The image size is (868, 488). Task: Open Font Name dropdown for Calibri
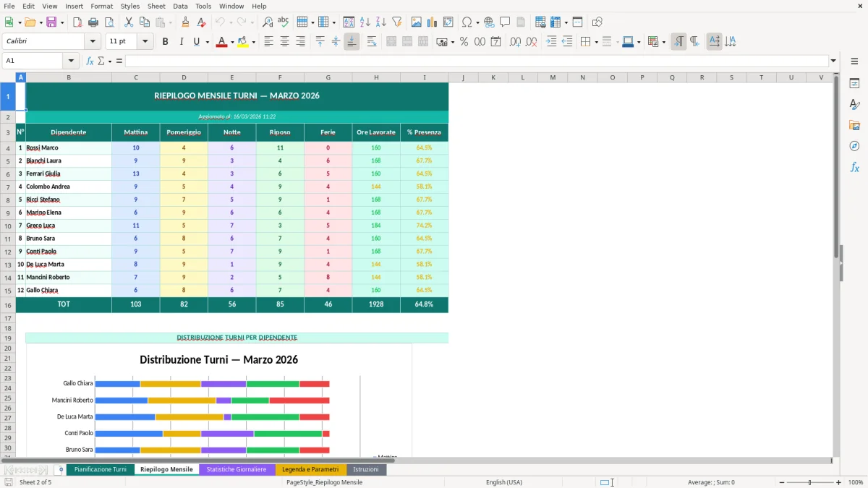(x=93, y=42)
